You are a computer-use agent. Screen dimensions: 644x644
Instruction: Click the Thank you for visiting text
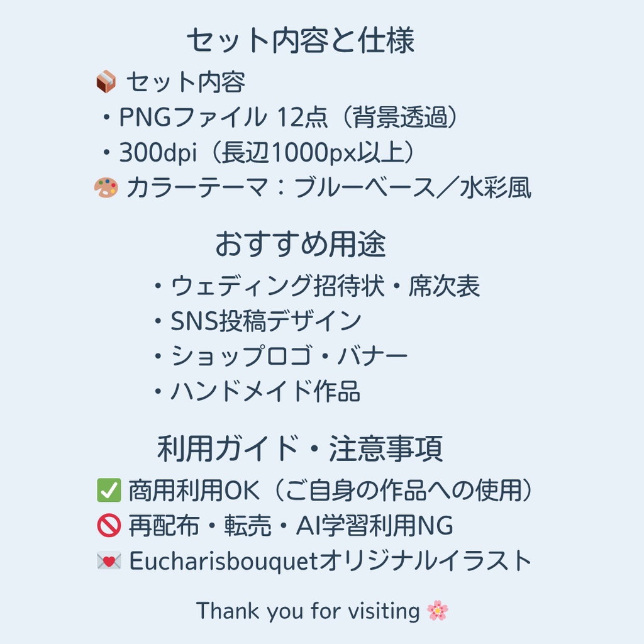pyautogui.click(x=308, y=611)
